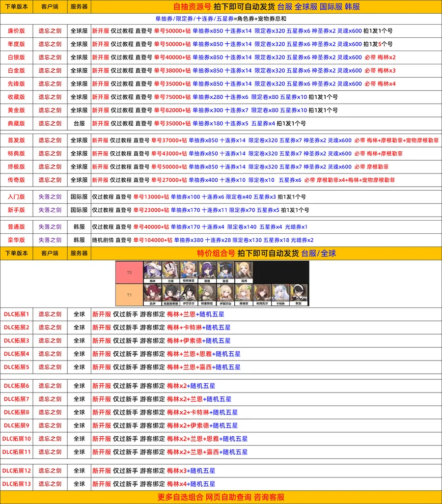
Task: Click the 莉亚 character portrait in T1
Action: coord(300,294)
